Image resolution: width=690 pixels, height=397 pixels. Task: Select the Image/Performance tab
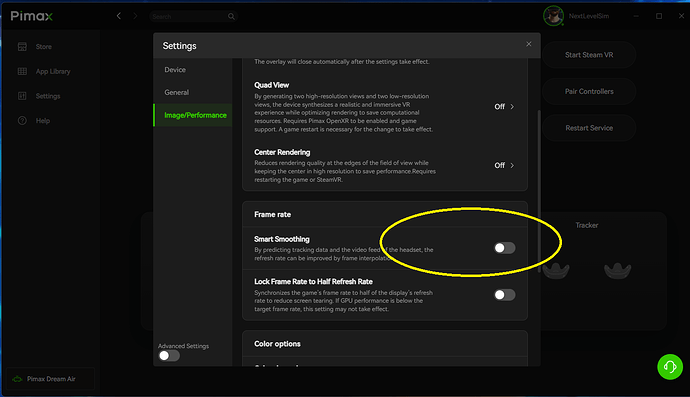pyautogui.click(x=193, y=115)
